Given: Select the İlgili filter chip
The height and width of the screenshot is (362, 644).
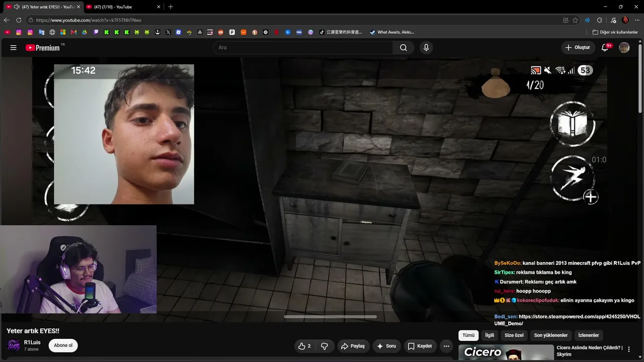Looking at the screenshot, I should (x=490, y=335).
